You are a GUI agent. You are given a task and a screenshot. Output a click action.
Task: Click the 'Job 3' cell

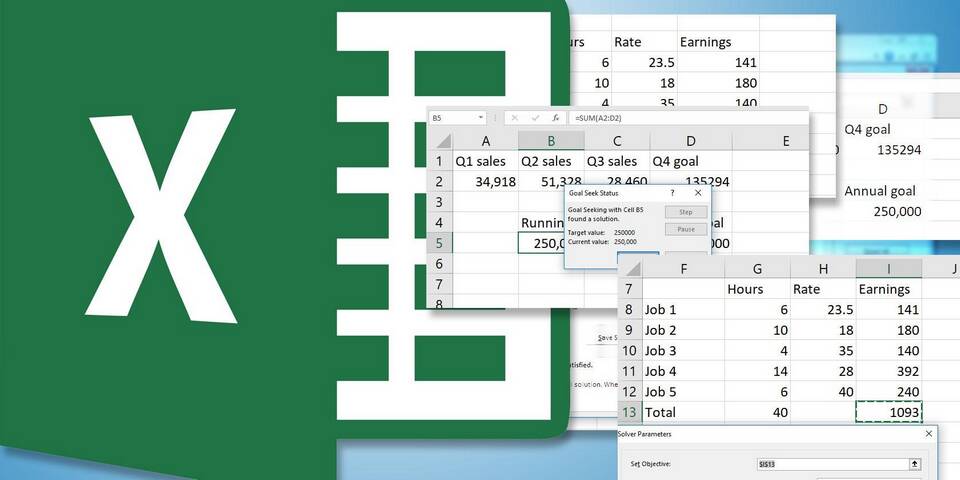pos(683,351)
